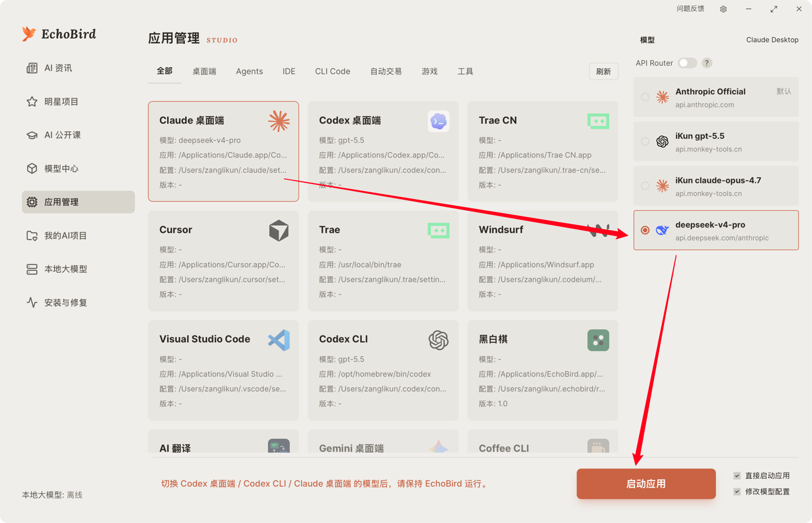Click the Trae app icon
The height and width of the screenshot is (523, 812).
(438, 230)
